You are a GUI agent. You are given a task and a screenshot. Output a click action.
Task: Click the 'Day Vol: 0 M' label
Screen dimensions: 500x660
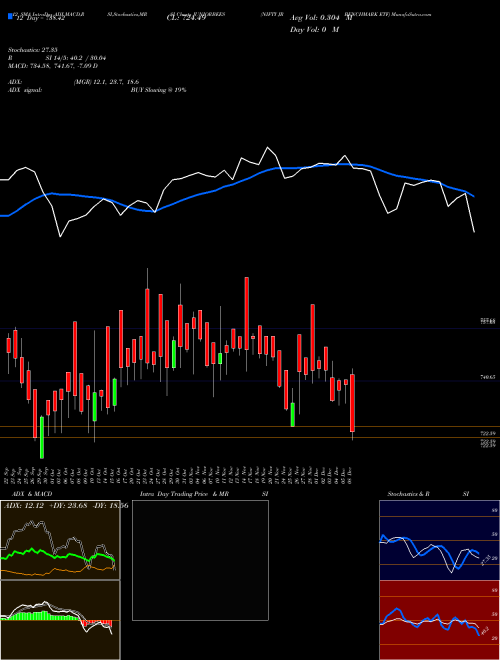click(314, 29)
